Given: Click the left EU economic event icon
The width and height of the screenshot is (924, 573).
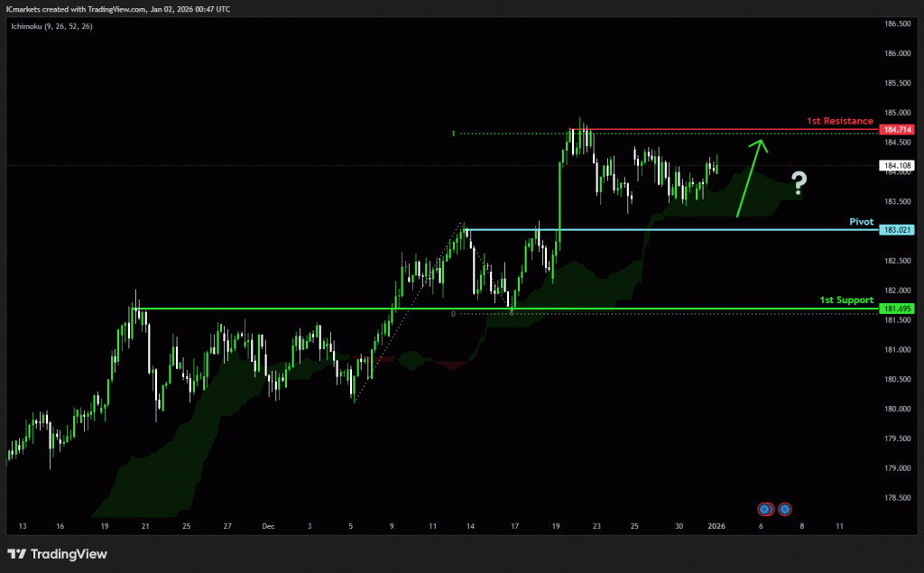Looking at the screenshot, I should pos(765,510).
